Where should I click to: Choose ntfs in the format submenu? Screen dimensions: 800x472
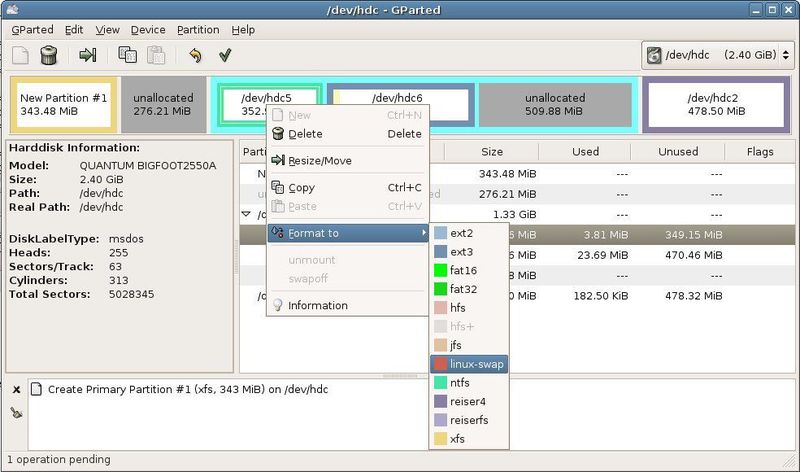point(460,383)
